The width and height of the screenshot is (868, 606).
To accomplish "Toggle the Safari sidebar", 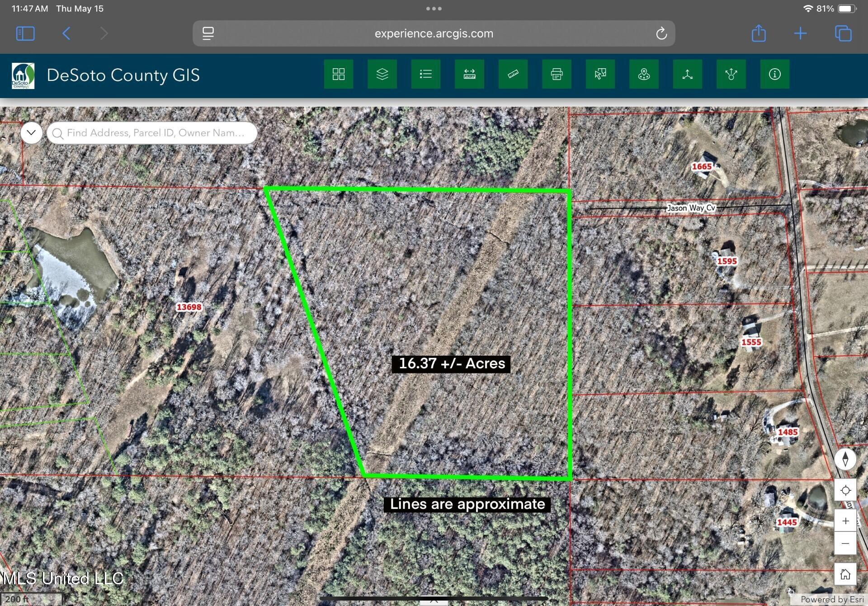I will [25, 33].
